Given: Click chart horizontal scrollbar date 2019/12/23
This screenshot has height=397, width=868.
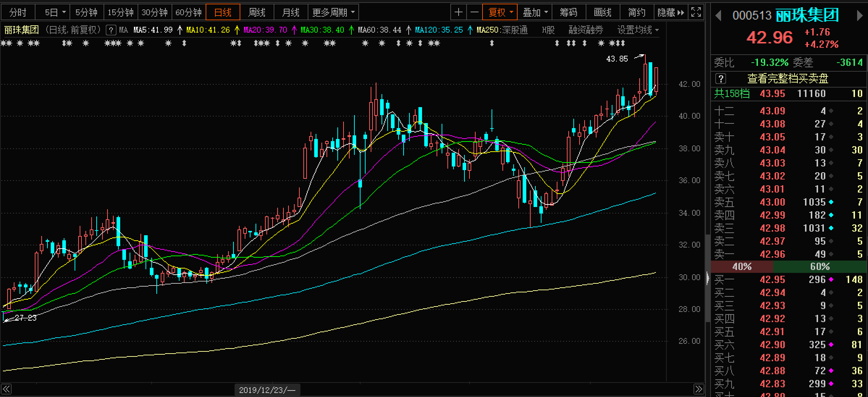Looking at the screenshot, I should (267, 390).
